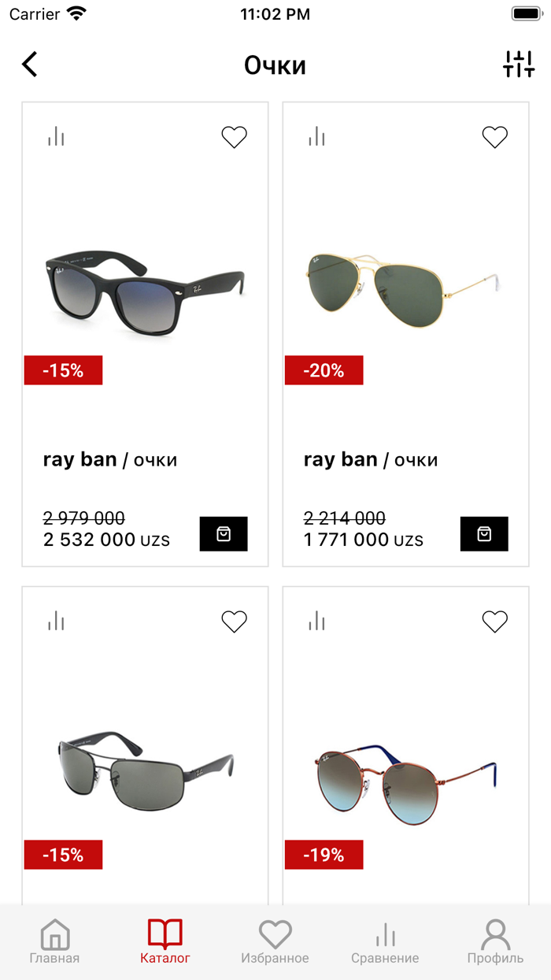551x980 pixels.
Task: Go to the Главная tab
Action: click(x=54, y=942)
